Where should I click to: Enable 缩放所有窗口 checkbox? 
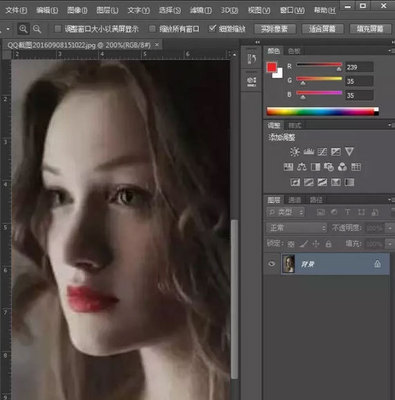[x=152, y=29]
